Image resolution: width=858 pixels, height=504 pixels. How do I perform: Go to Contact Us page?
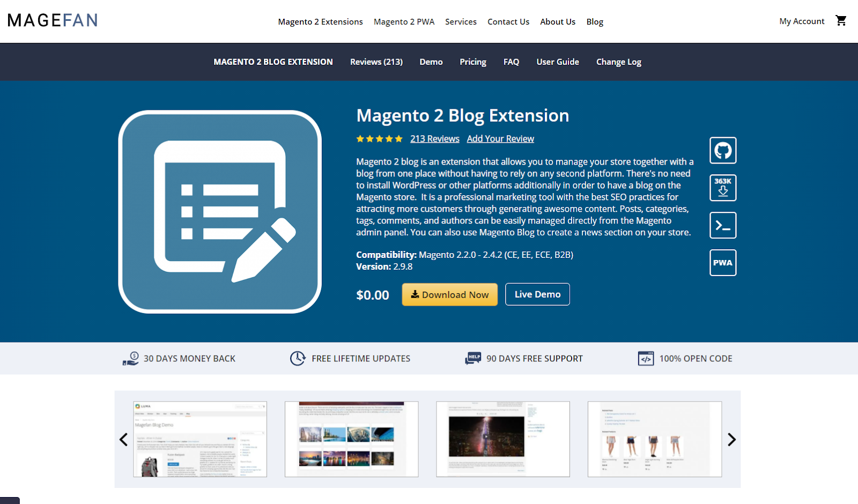508,22
